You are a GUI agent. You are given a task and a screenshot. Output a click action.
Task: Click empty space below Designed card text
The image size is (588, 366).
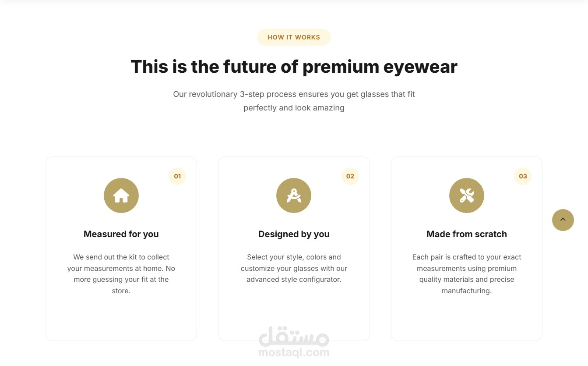(x=294, y=307)
